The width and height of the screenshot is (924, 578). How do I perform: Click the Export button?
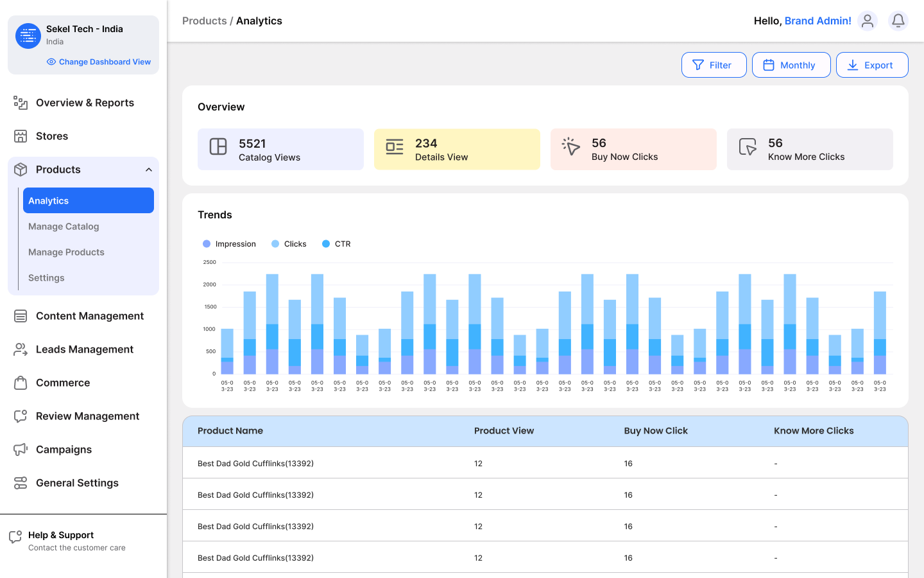(871, 65)
